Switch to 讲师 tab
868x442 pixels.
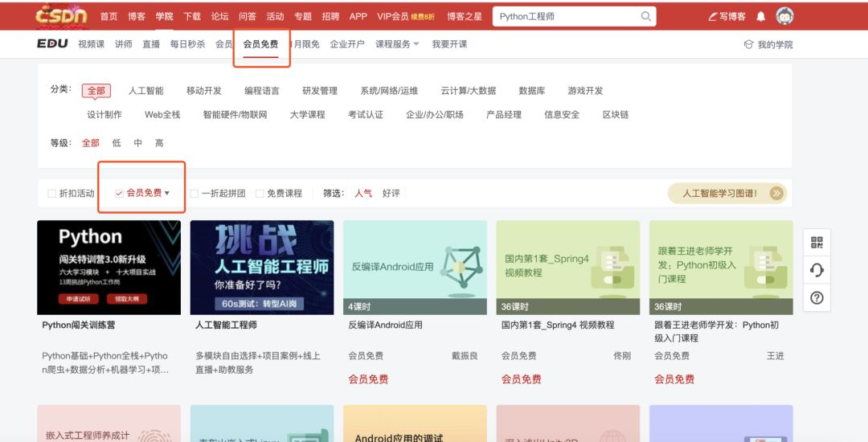click(x=124, y=44)
